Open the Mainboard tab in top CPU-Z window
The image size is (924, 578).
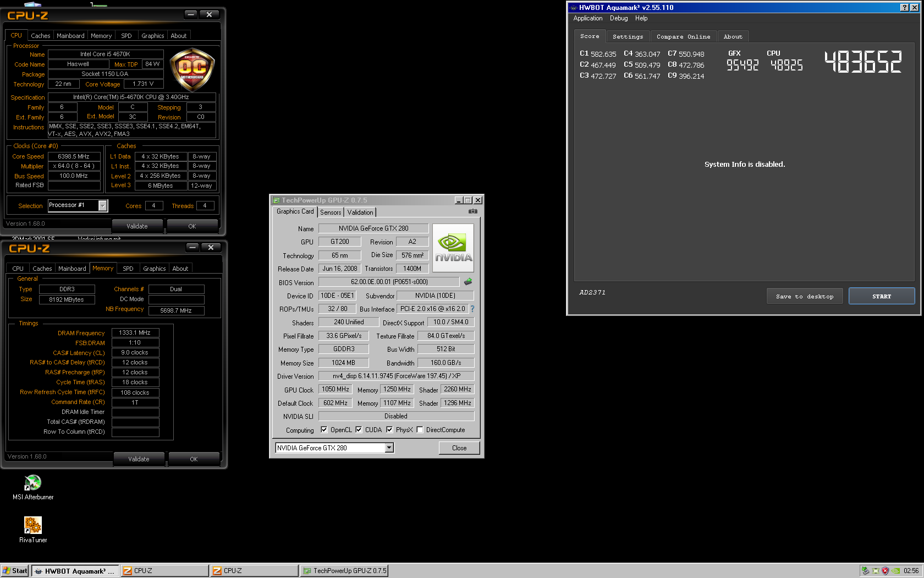click(x=71, y=36)
